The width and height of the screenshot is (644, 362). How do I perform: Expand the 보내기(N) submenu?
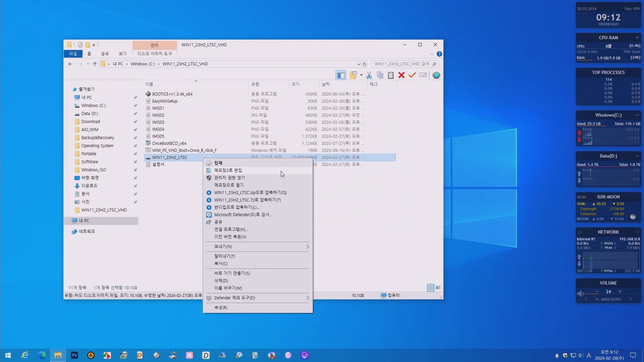pyautogui.click(x=258, y=246)
